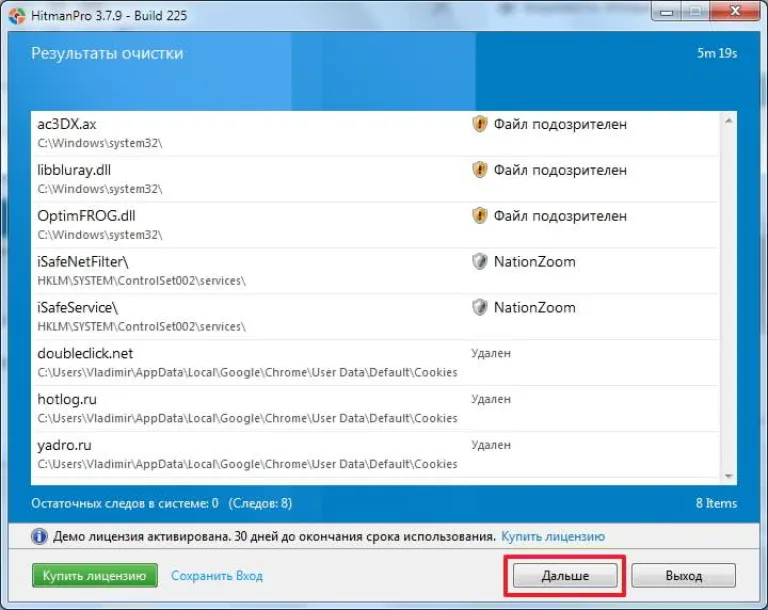Close the HitmanPro window
768x610 pixels.
coord(735,11)
